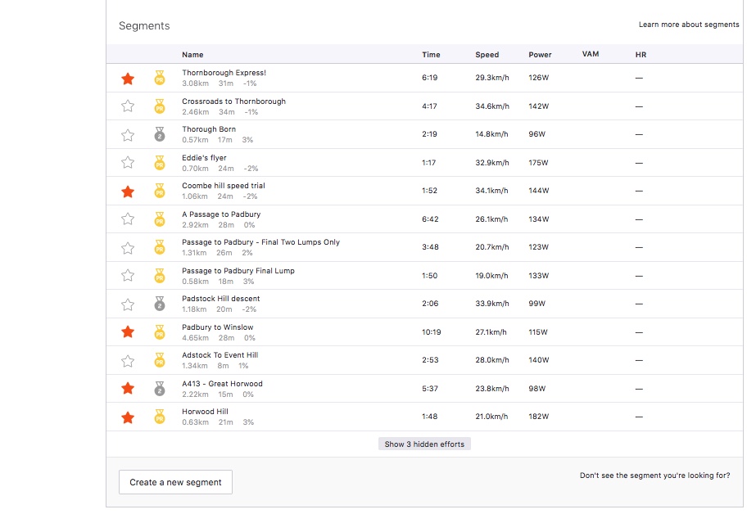Open the Coombe hill speed trial segment
Screen dimensions: 756x532
tap(221, 186)
